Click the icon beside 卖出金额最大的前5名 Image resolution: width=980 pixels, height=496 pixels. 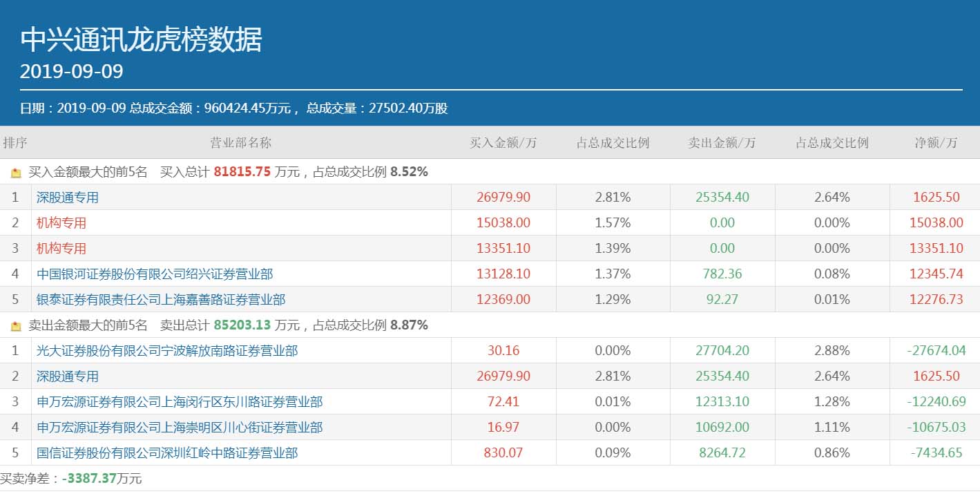(x=16, y=326)
